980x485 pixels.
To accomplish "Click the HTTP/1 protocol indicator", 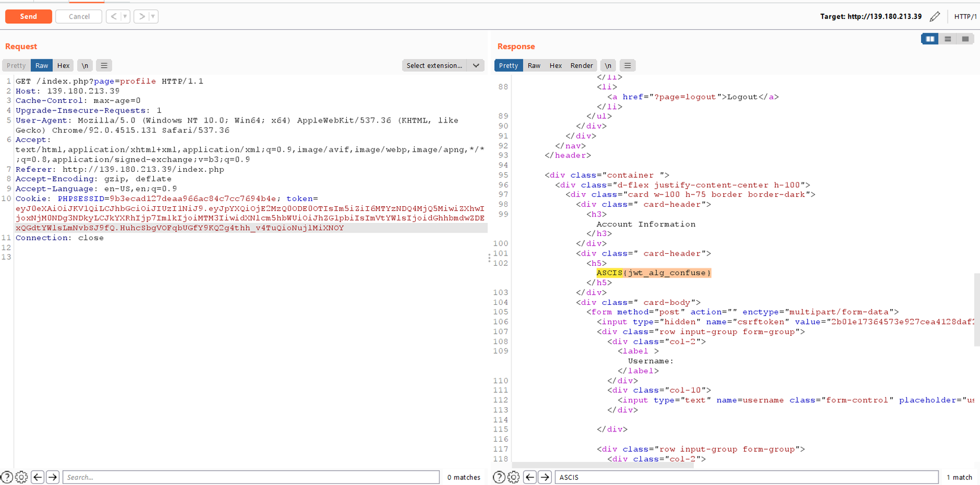I will [966, 17].
